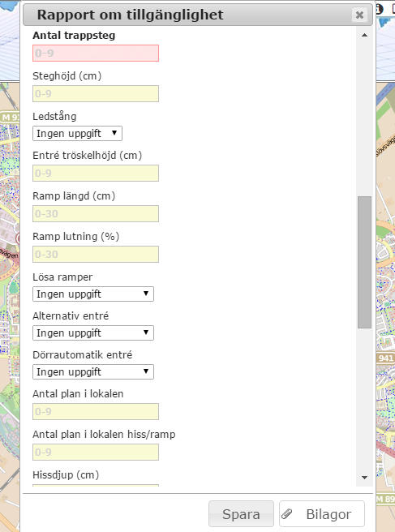Image resolution: width=395 pixels, height=532 pixels.
Task: Close the Rapport om tillgänglighet dialog
Action: click(x=359, y=15)
